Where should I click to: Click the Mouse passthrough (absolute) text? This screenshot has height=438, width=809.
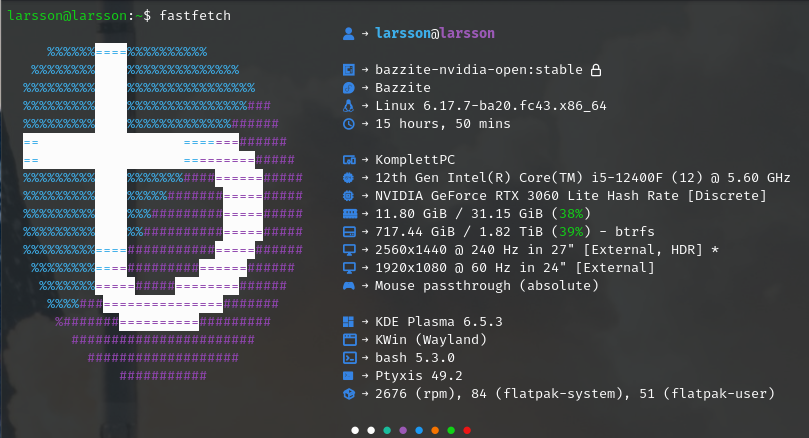point(487,286)
